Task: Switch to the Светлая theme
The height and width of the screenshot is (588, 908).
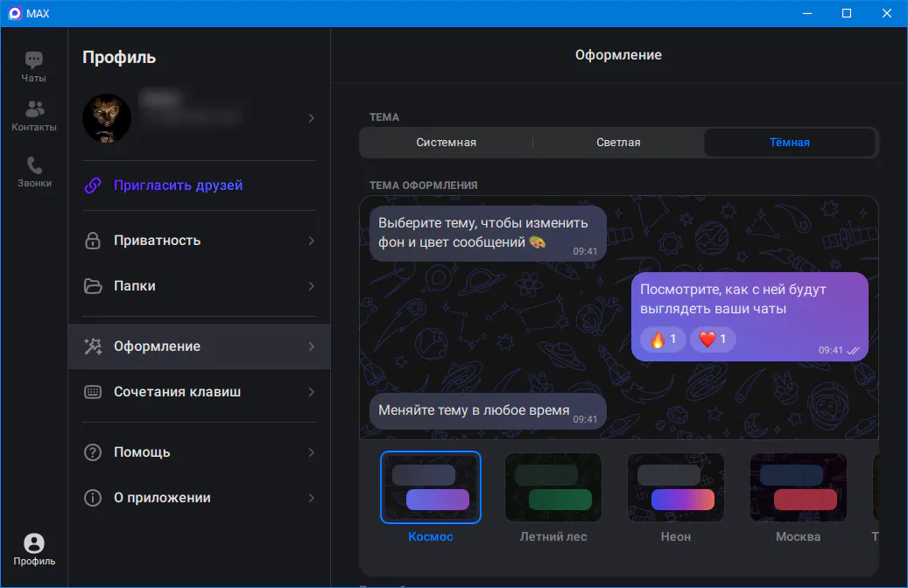Action: [x=618, y=143]
